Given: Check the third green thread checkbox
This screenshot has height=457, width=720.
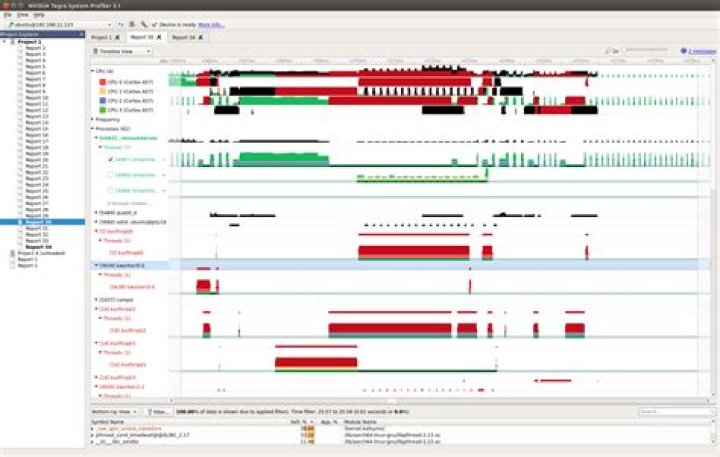Looking at the screenshot, I should 110,190.
